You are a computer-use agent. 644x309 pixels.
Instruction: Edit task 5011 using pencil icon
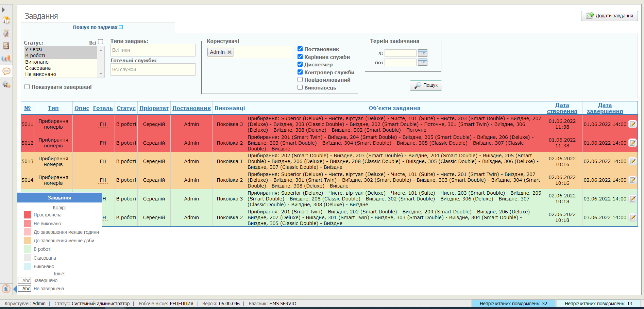point(632,124)
